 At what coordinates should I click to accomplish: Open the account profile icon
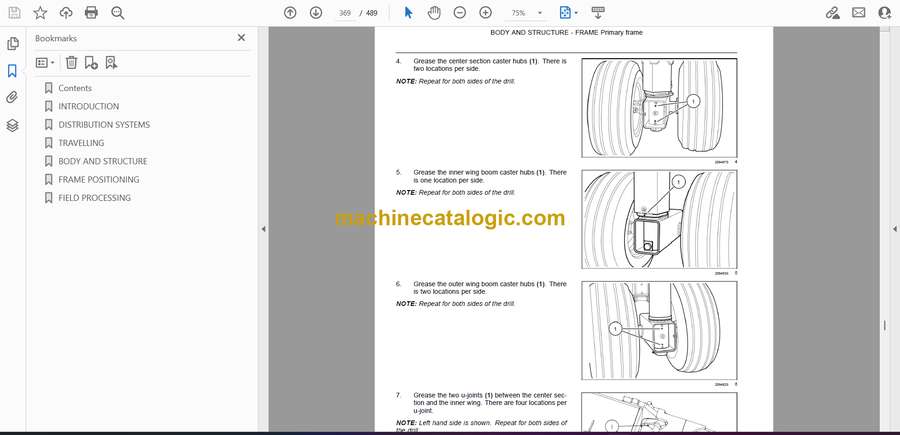point(885,13)
